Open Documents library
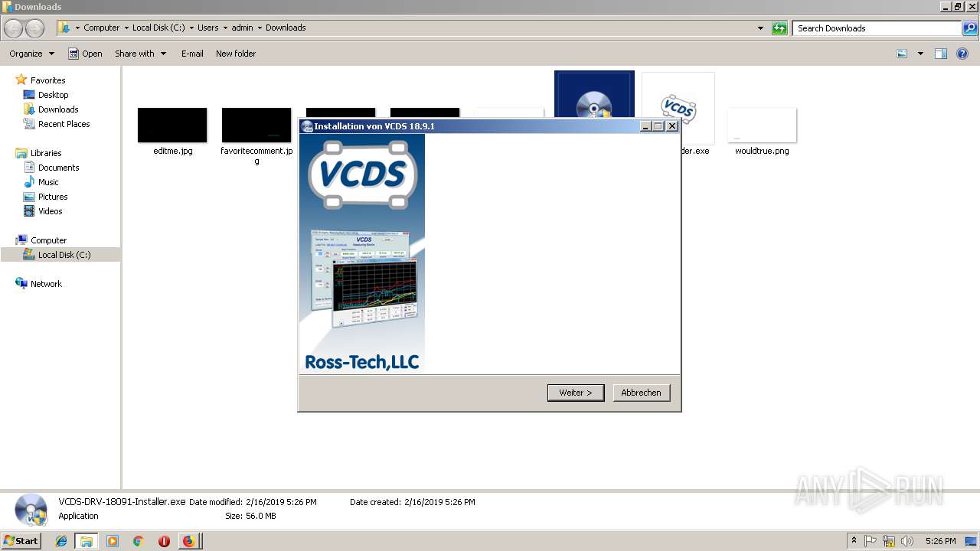980x551 pixels. pyautogui.click(x=58, y=168)
